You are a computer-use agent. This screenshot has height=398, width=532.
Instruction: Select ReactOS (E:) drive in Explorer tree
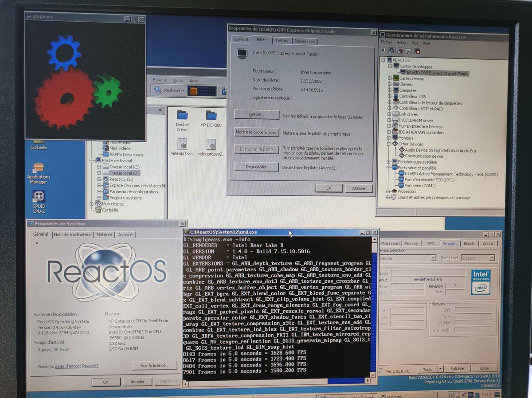tap(118, 179)
